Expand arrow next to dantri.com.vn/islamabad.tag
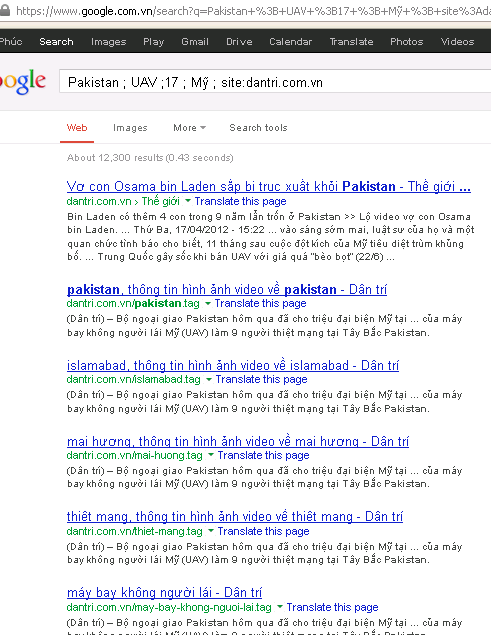Image resolution: width=491 pixels, height=635 pixels. (209, 379)
